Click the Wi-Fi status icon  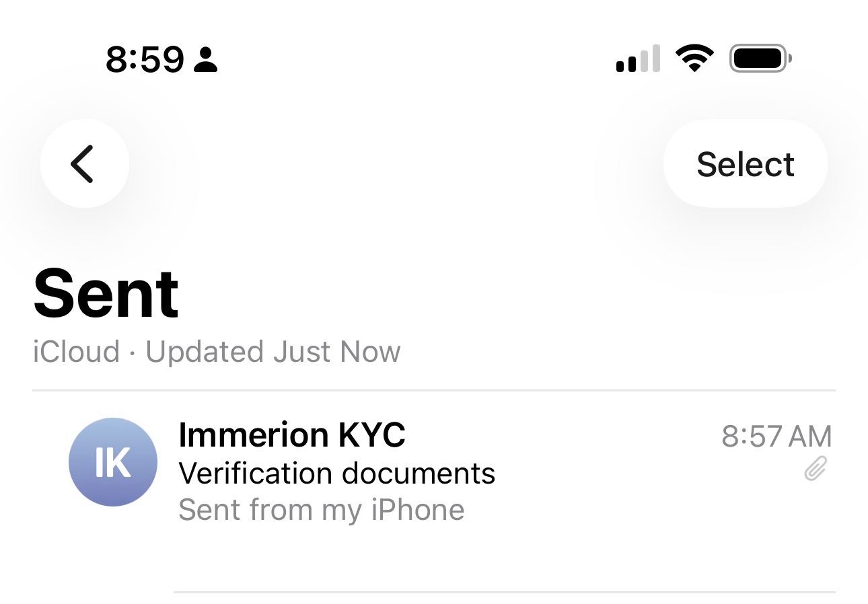point(695,59)
